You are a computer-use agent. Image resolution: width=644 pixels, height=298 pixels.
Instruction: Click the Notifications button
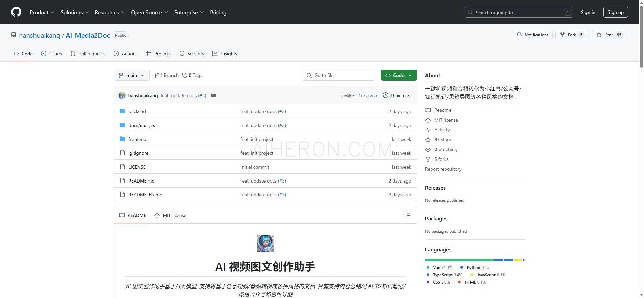tap(532, 35)
